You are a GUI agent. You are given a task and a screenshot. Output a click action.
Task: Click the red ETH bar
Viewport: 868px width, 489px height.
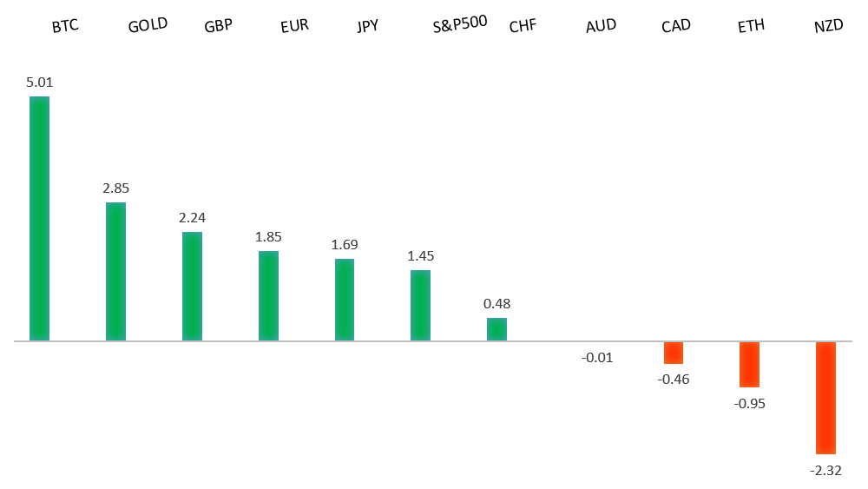click(750, 364)
